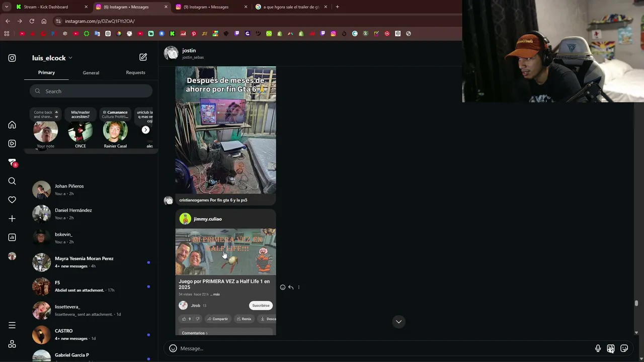Image resolution: width=644 pixels, height=362 pixels.
Task: Open profile avatar in left sidebar
Action: point(12,256)
